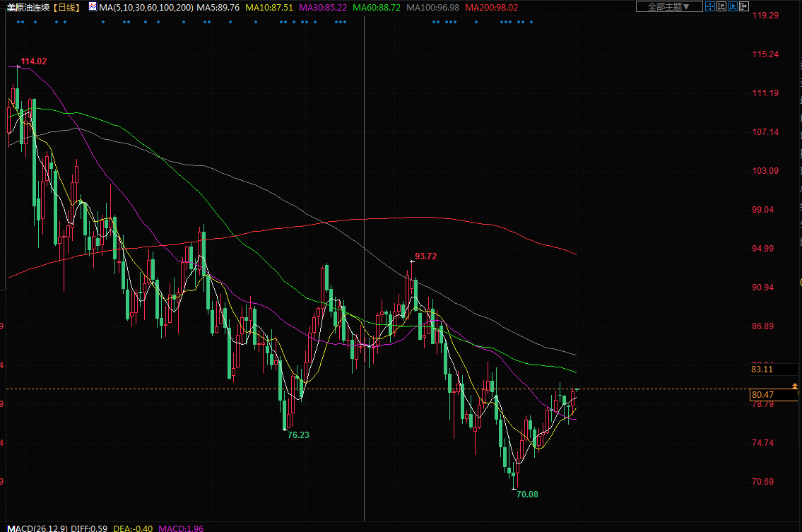Click the 80.47 current price tag
Viewport: 802px width, 532px height.
click(x=762, y=395)
